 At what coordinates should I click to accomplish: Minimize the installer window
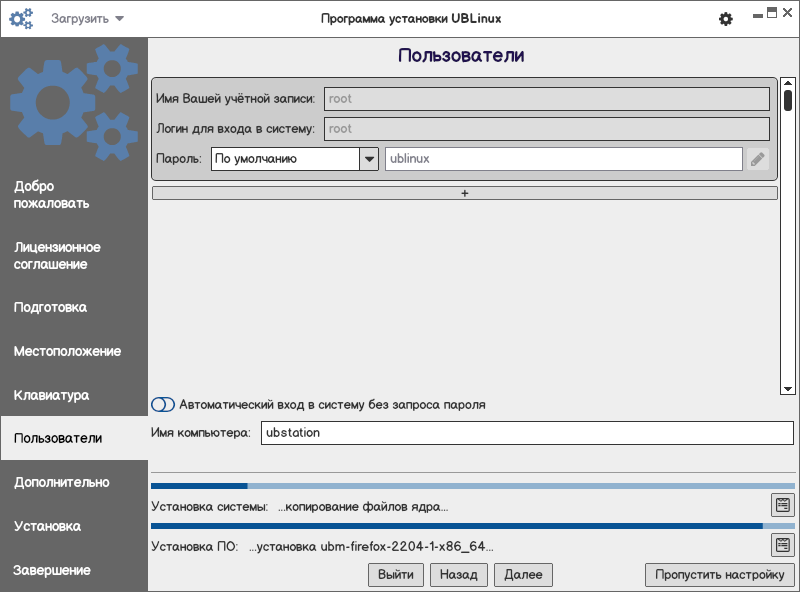pos(758,15)
